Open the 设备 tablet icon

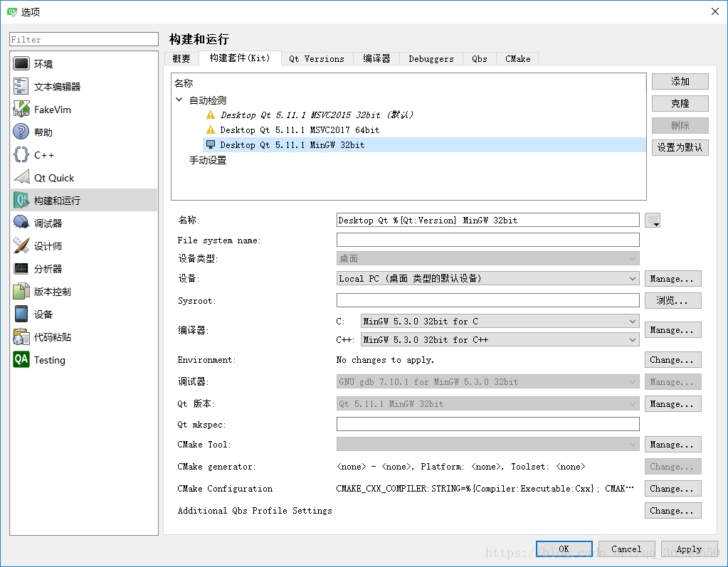tap(21, 314)
